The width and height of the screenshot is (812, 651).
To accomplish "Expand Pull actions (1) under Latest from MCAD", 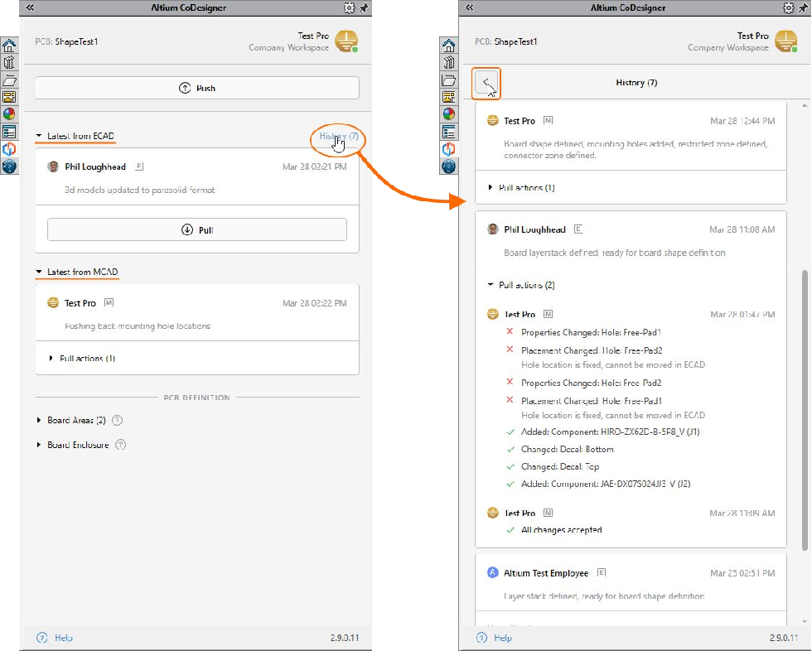I will tap(51, 358).
